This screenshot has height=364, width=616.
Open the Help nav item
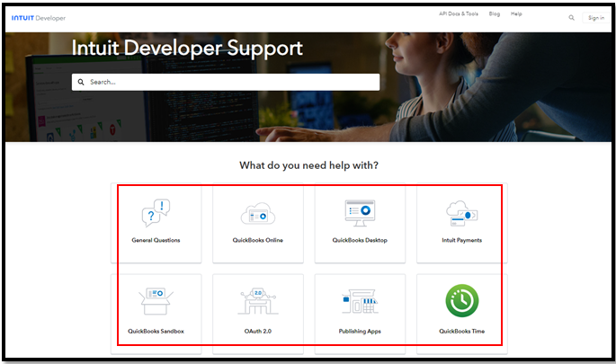point(516,13)
